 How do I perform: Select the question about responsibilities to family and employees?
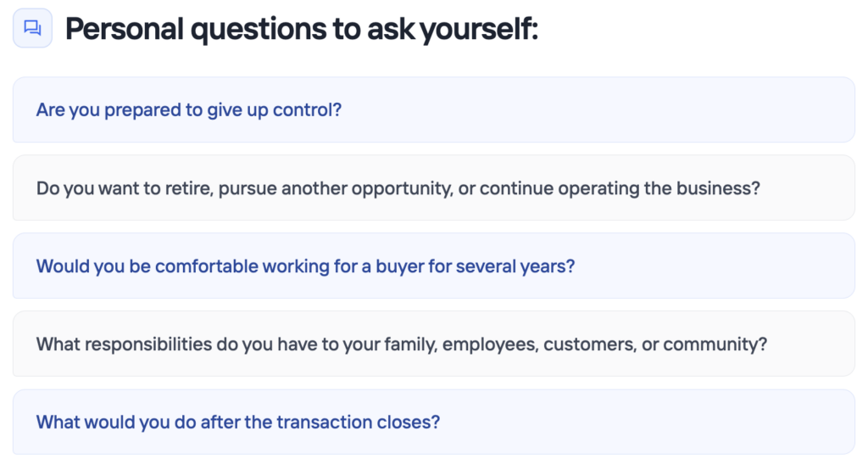[x=434, y=344]
